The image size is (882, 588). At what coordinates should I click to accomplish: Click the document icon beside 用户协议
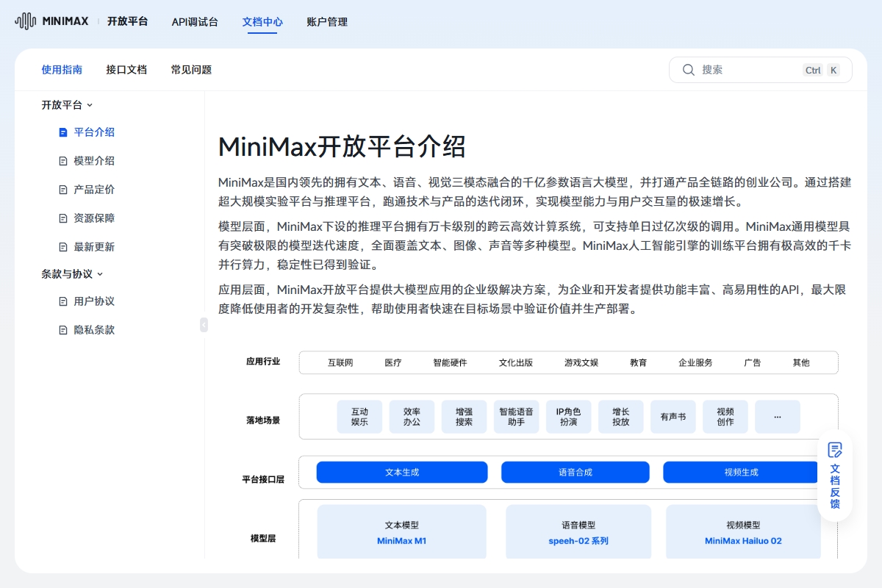click(x=62, y=301)
